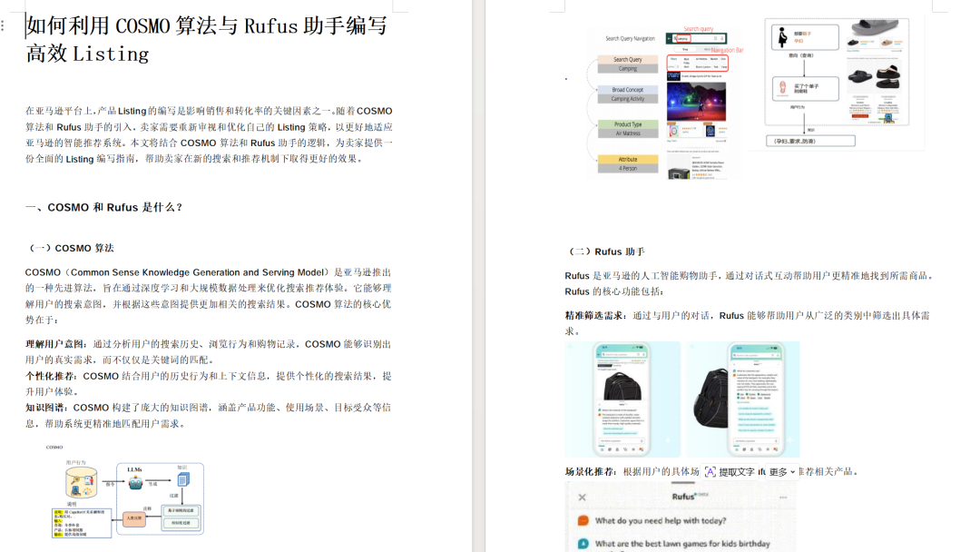Click the 提取文字 extract text button
980x552 pixels.
(730, 472)
